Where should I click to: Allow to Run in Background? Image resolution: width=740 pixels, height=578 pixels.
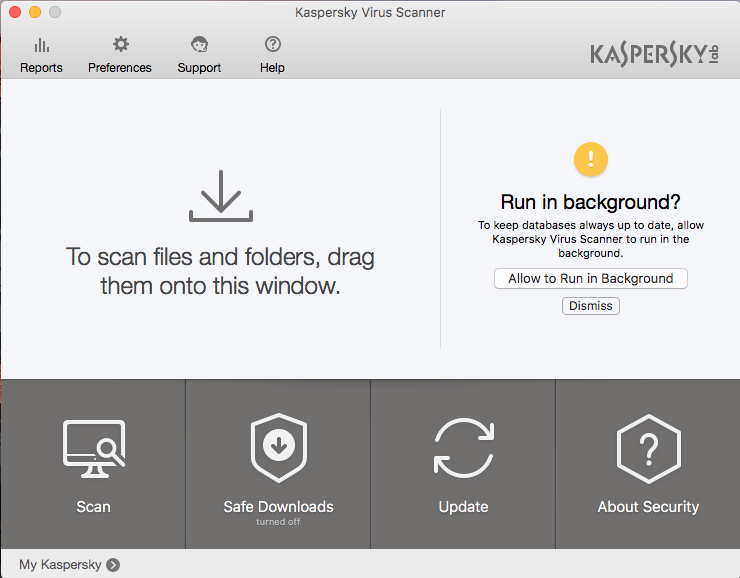pyautogui.click(x=590, y=278)
